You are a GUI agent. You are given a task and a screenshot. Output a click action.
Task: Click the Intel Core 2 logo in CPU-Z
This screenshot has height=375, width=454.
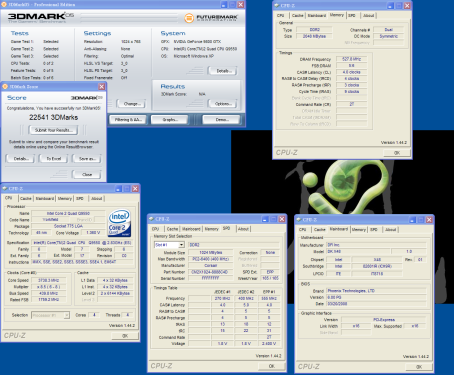click(119, 223)
